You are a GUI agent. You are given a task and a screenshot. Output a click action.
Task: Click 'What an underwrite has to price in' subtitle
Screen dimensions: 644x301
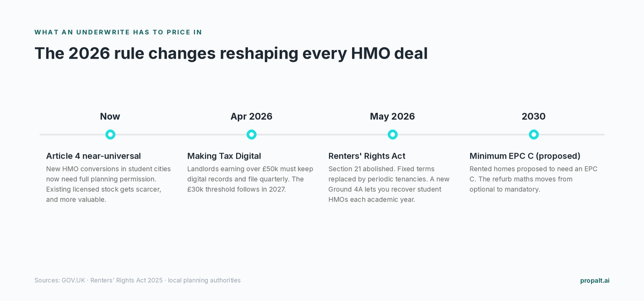pos(118,32)
